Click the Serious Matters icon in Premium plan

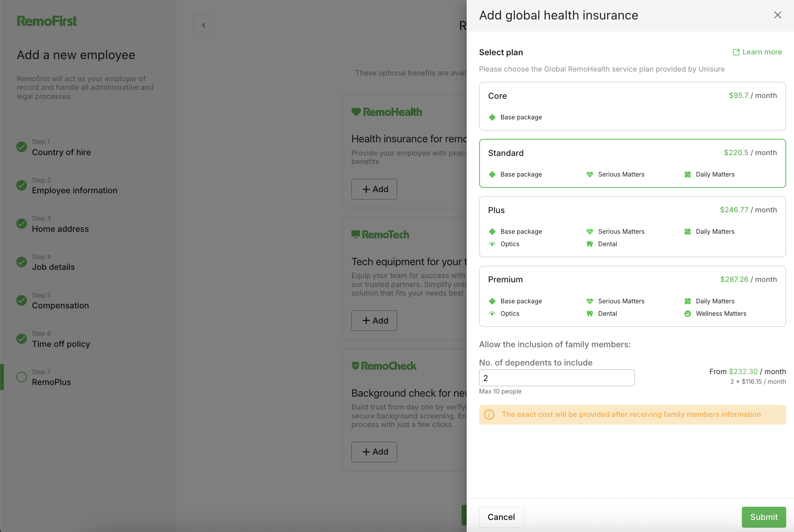pyautogui.click(x=590, y=301)
